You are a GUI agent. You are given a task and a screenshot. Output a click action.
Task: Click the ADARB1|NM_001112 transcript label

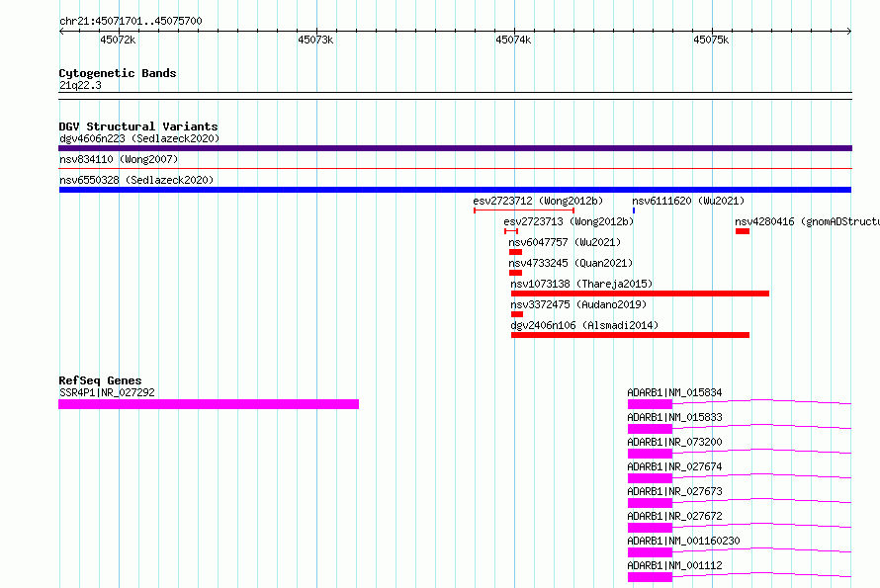(674, 565)
